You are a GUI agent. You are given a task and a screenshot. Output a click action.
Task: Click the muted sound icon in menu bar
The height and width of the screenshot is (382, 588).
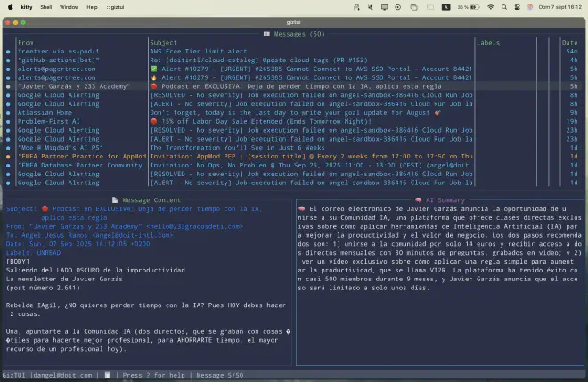(370, 7)
